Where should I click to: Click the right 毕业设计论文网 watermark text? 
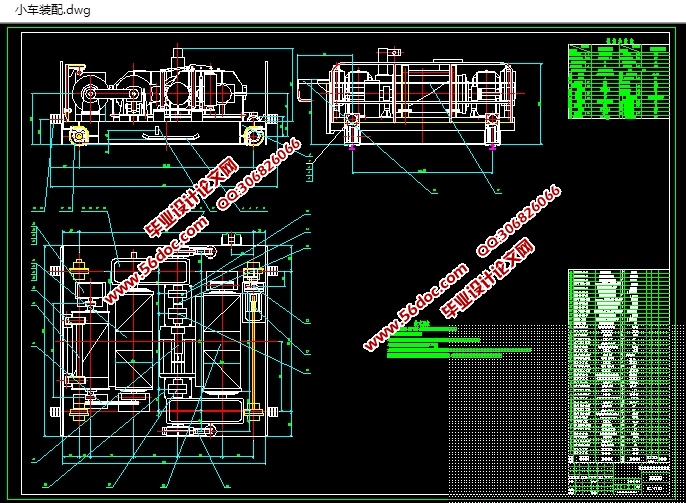(x=487, y=277)
